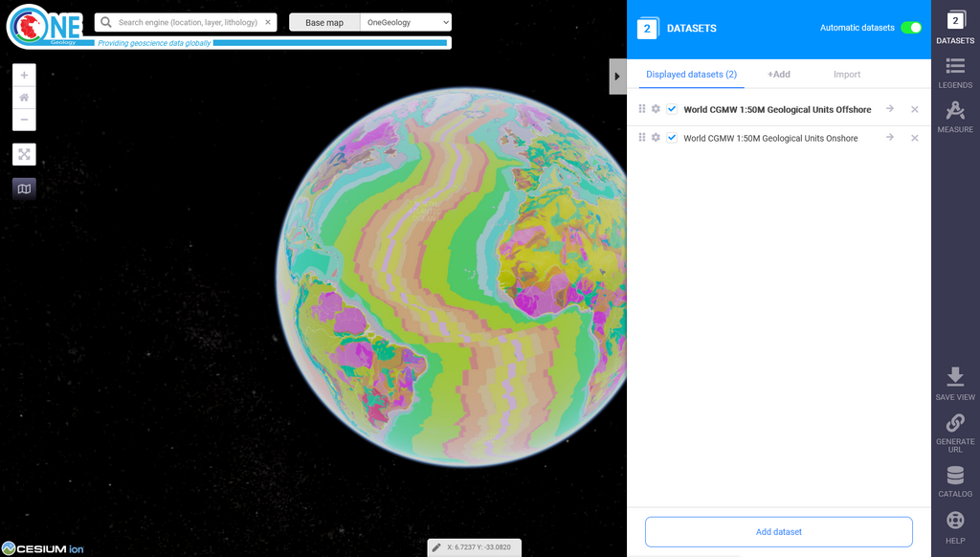Click the Base map button
The width and height of the screenshot is (980, 557).
[324, 22]
